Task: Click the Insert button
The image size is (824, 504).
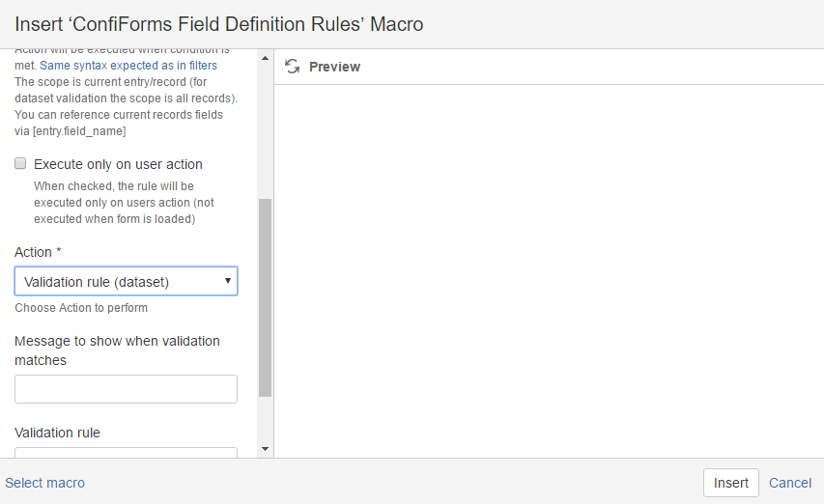Action: (x=731, y=483)
